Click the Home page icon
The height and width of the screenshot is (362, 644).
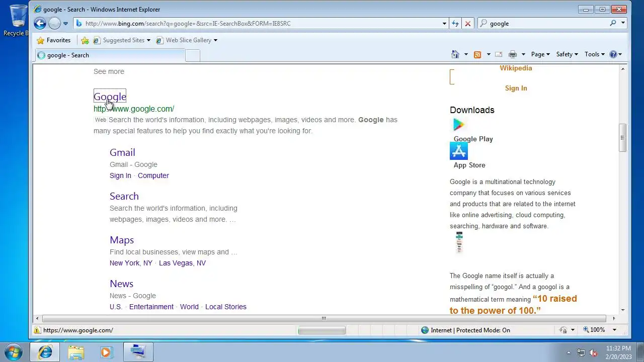point(455,54)
